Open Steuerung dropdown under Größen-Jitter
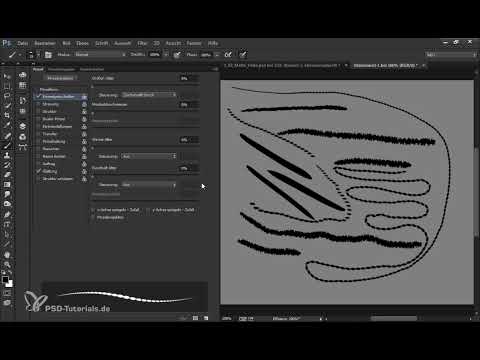 (148, 95)
